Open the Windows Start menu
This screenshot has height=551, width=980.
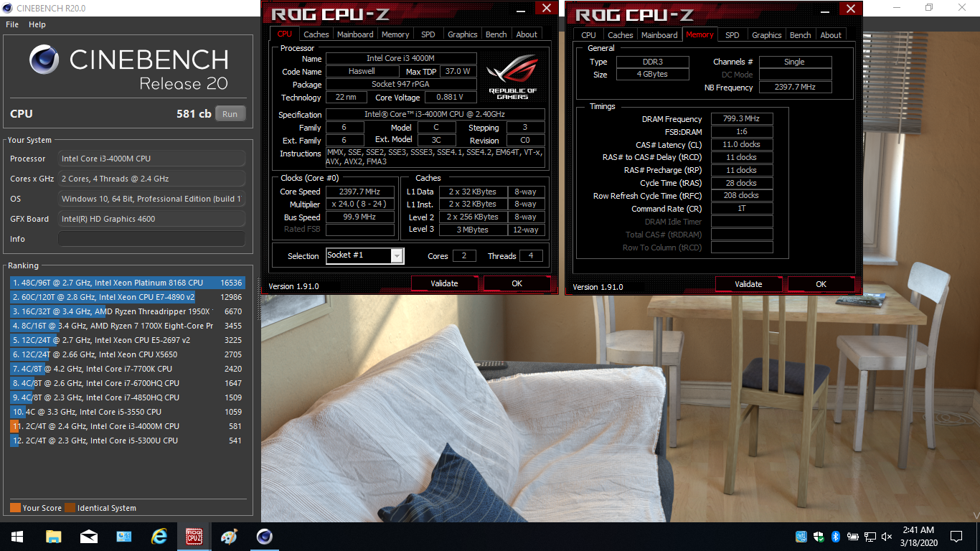(x=17, y=537)
